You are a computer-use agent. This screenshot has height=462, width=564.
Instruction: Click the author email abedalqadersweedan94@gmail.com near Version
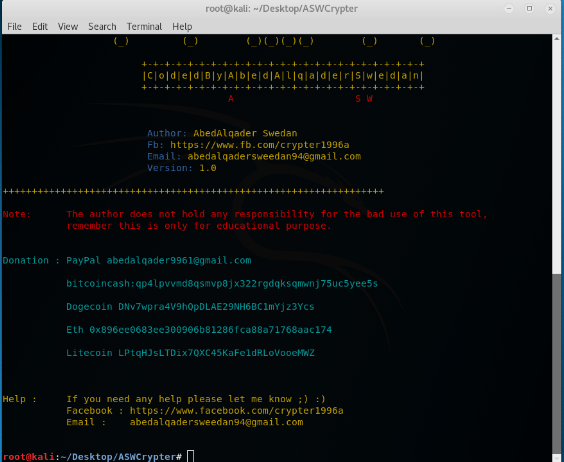[274, 157]
